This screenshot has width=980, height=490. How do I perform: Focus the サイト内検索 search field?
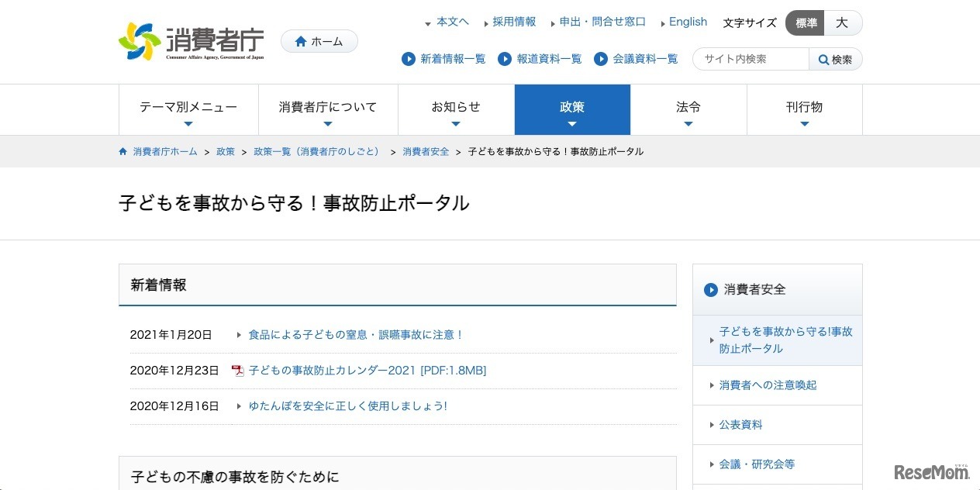751,59
